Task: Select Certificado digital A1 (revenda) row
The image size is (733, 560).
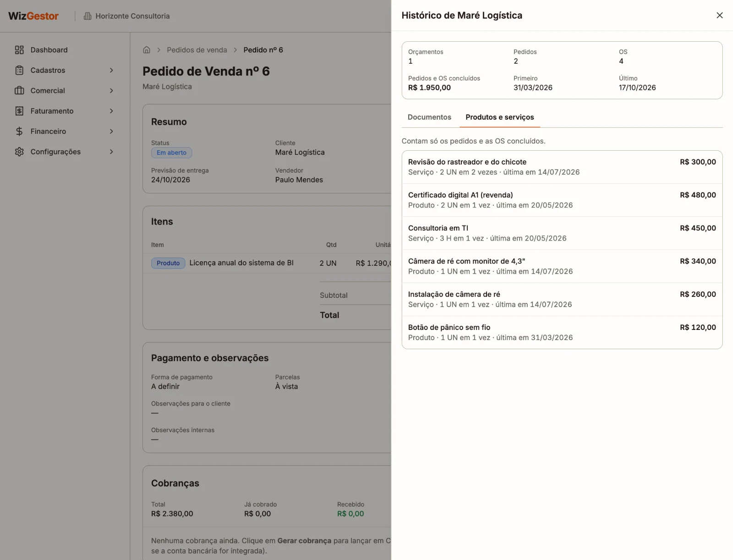Action: point(562,200)
